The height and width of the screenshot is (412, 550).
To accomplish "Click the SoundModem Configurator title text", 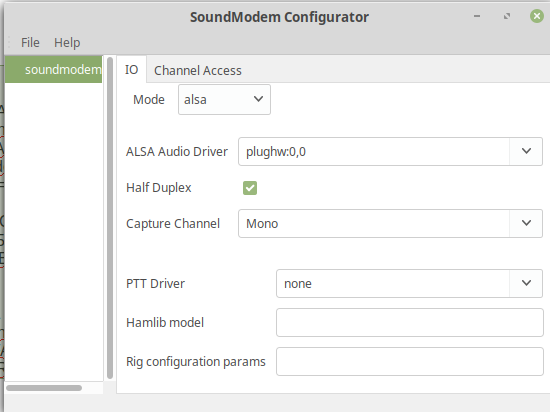I will [279, 17].
